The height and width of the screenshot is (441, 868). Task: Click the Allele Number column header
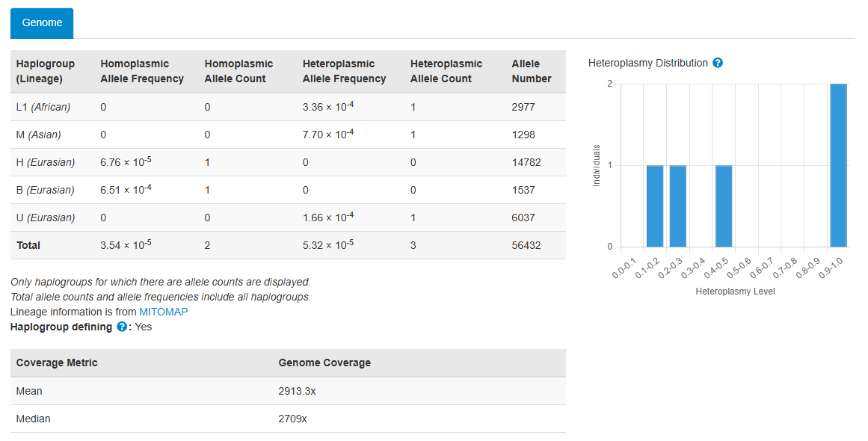pos(532,71)
